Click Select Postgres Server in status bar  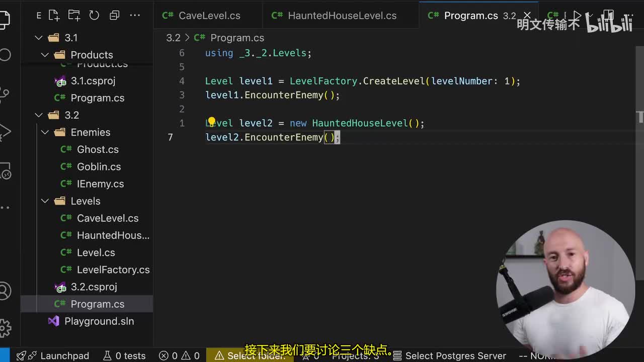[x=449, y=355]
